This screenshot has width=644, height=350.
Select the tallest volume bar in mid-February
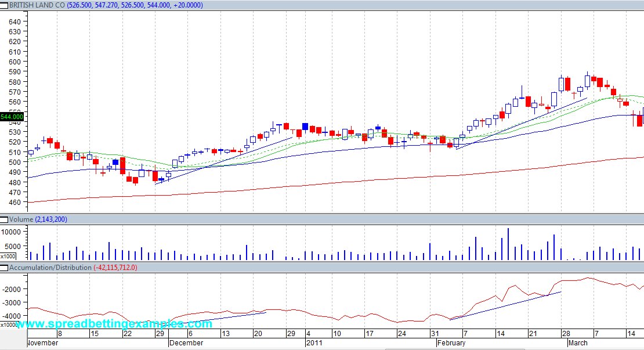pyautogui.click(x=508, y=244)
